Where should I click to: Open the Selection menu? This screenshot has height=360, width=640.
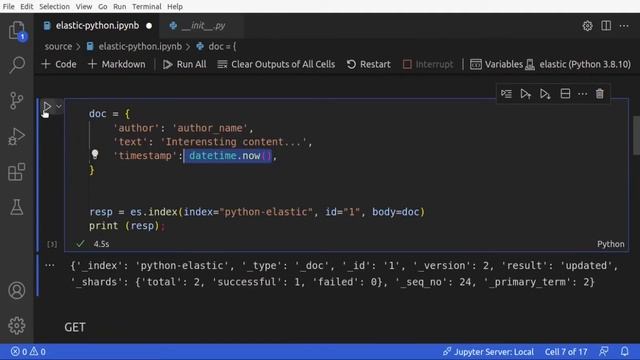point(54,7)
